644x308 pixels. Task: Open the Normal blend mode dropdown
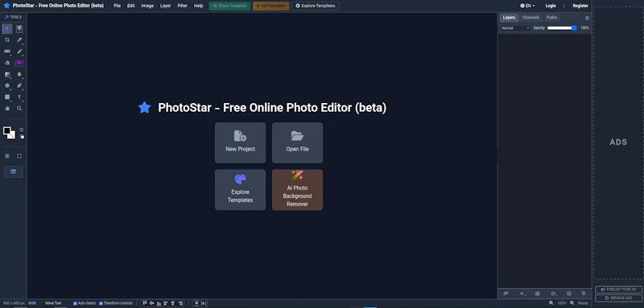tap(516, 28)
